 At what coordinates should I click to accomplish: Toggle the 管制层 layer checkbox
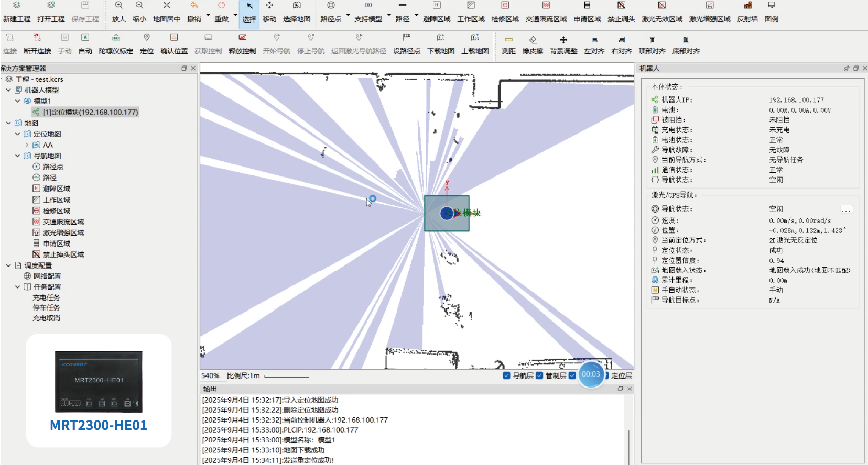pos(539,375)
